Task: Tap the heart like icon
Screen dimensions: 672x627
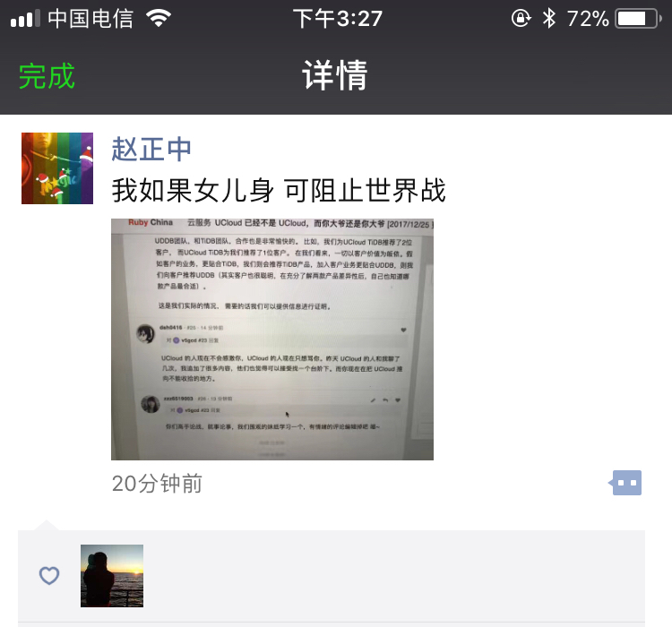Action: click(49, 576)
